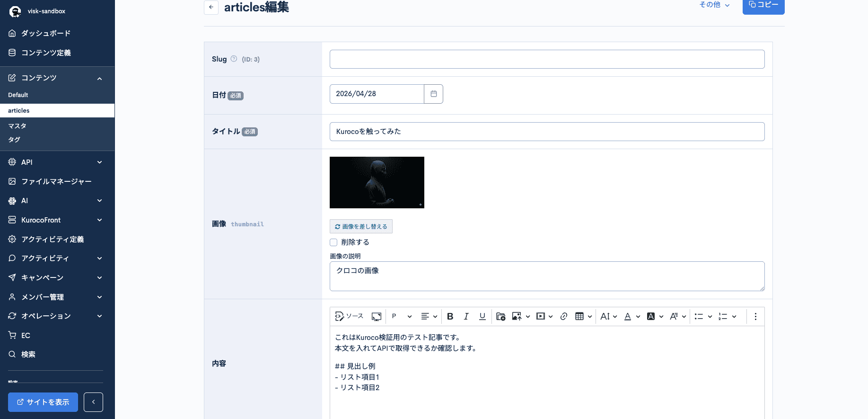The height and width of the screenshot is (419, 868).
Task: Open the calendar date picker
Action: pyautogui.click(x=433, y=94)
